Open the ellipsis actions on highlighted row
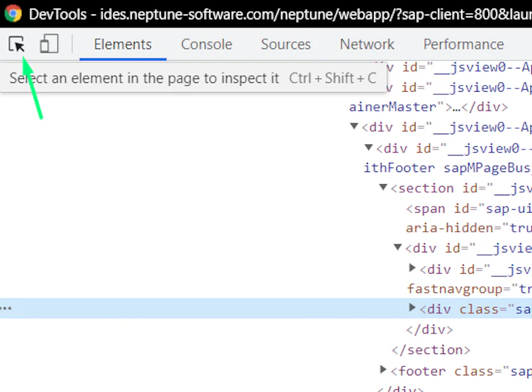Screen dimensions: 532x392 click(x=6, y=308)
